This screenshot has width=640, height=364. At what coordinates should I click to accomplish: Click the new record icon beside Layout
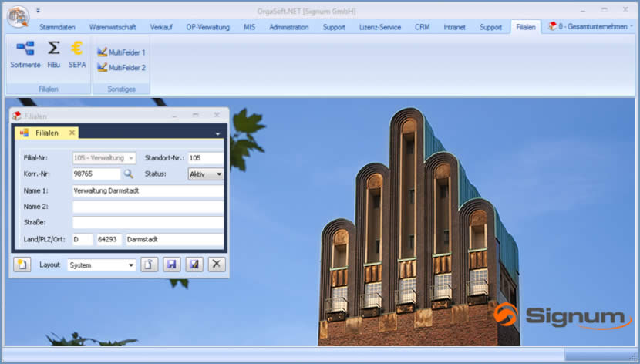[22, 265]
